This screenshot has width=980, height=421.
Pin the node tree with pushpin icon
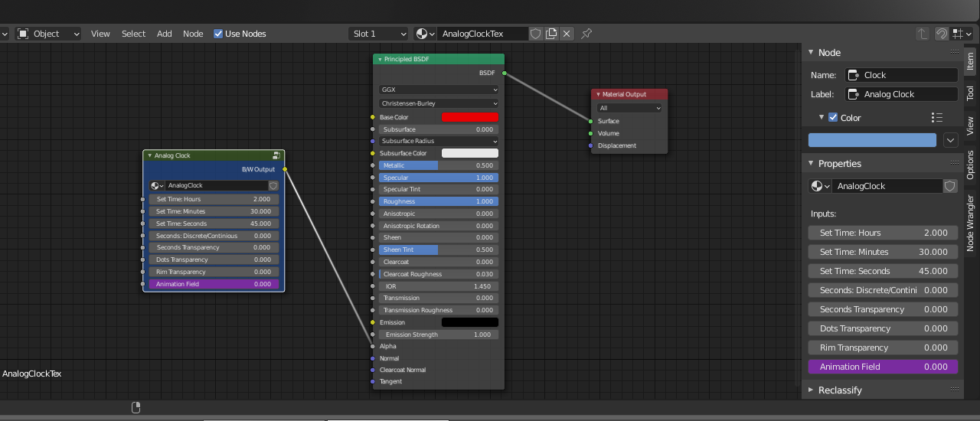tap(586, 34)
